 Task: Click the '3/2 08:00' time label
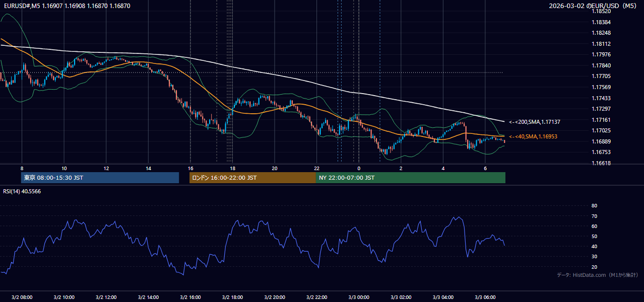(22, 297)
